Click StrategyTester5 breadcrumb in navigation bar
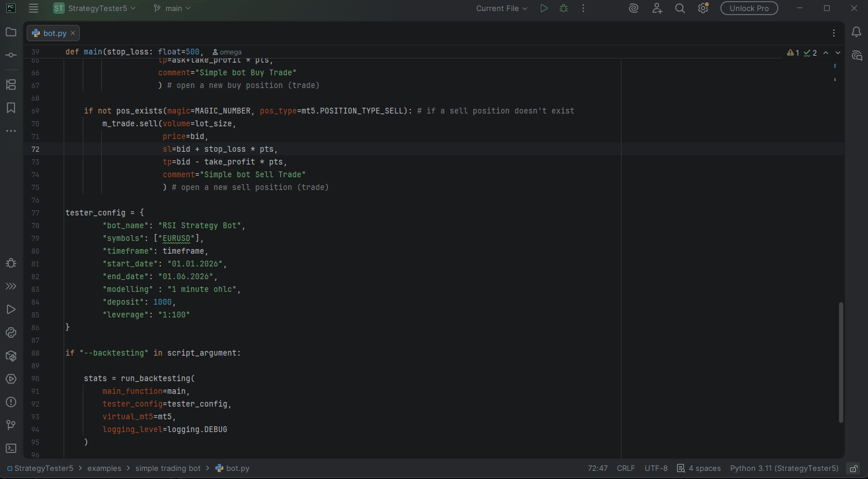This screenshot has height=479, width=868. (x=40, y=468)
